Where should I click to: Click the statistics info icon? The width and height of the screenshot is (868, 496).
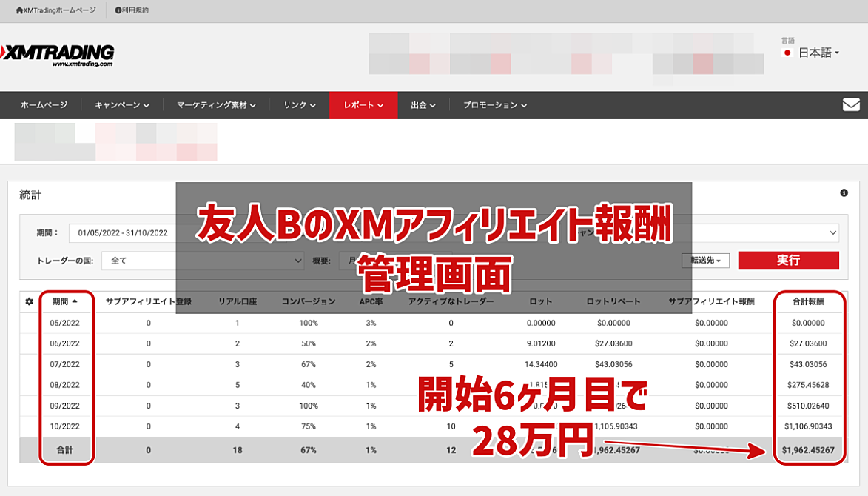pyautogui.click(x=844, y=192)
